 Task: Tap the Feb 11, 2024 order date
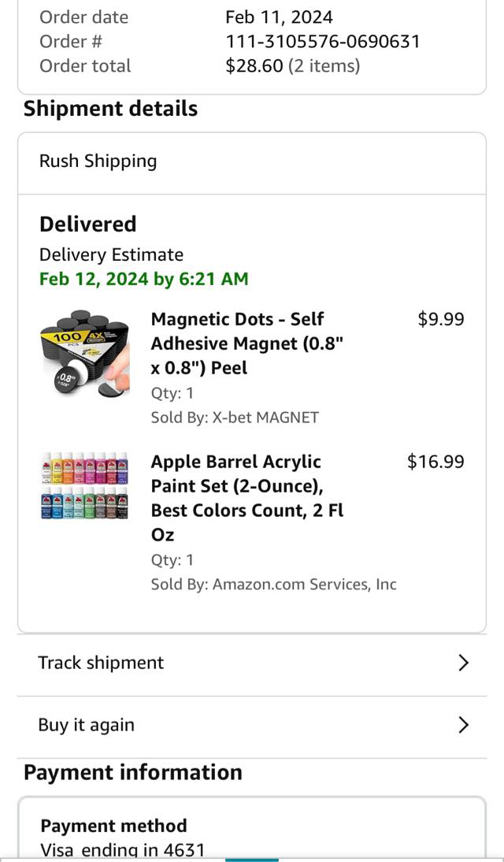(279, 17)
